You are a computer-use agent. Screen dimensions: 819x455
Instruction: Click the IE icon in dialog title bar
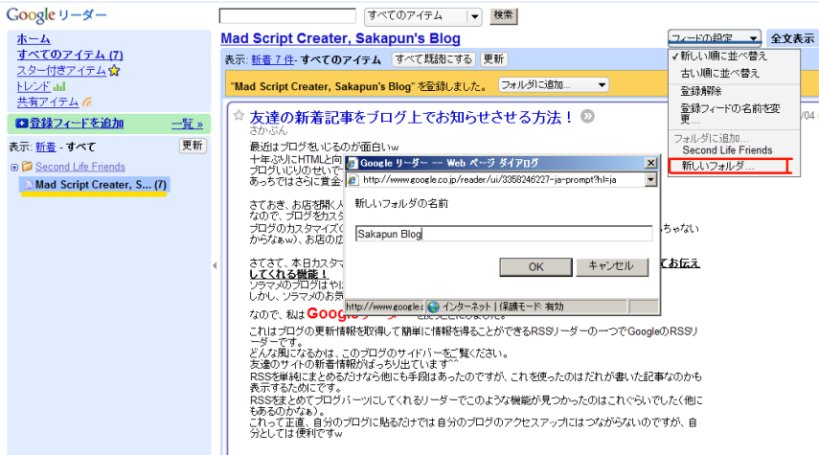point(353,163)
